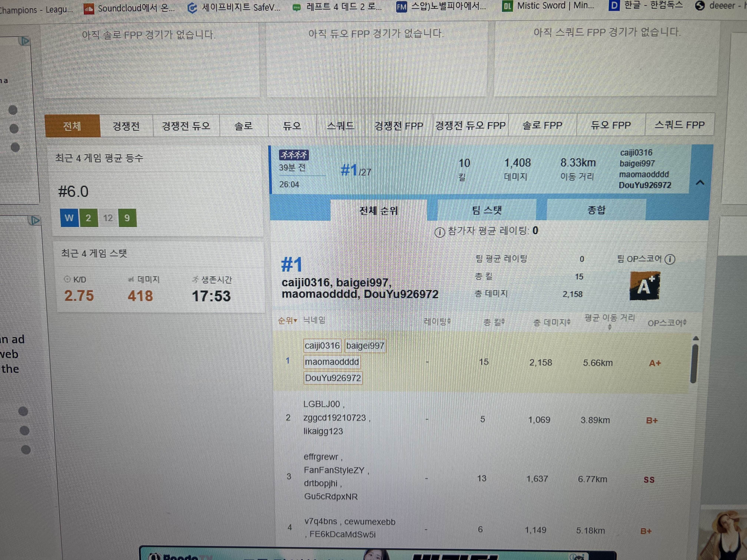Screen dimensions: 747x560
Task: Select the 전체 mode tab
Action: coord(72,126)
